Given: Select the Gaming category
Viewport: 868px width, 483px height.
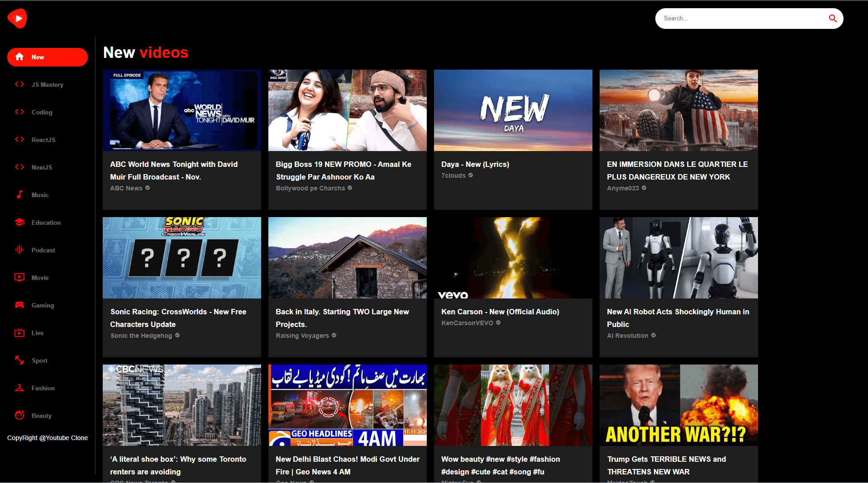Looking at the screenshot, I should (48, 305).
